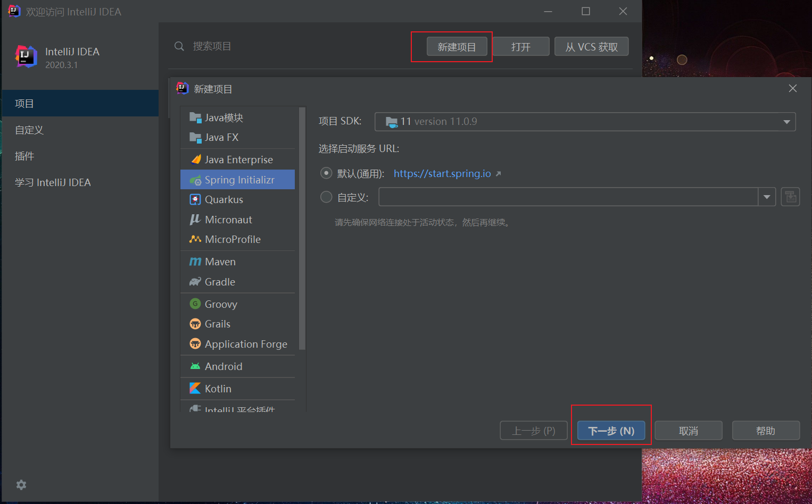
Task: Select the 默认(通用) radio button
Action: pyautogui.click(x=326, y=173)
